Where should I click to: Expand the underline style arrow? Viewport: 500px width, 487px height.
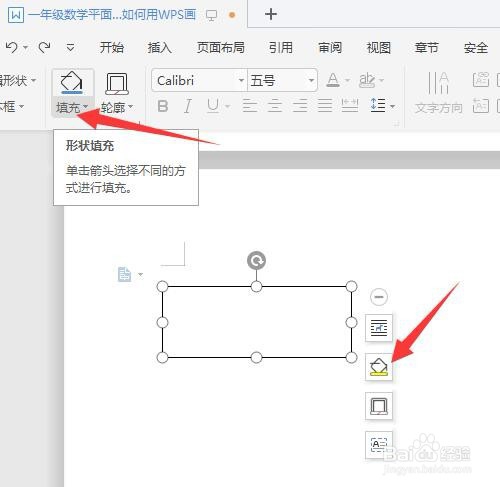click(x=228, y=107)
